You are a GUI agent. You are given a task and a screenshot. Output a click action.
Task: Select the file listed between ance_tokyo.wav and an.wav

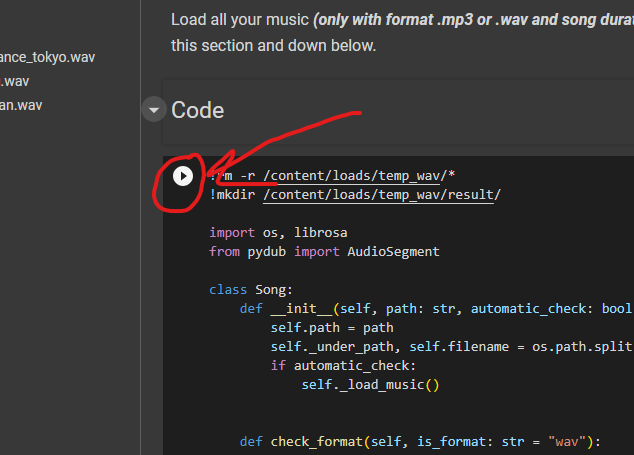tap(14, 81)
